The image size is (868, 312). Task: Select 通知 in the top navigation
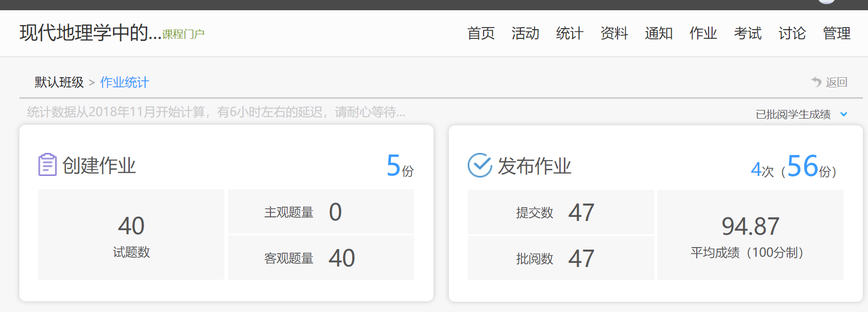(658, 33)
